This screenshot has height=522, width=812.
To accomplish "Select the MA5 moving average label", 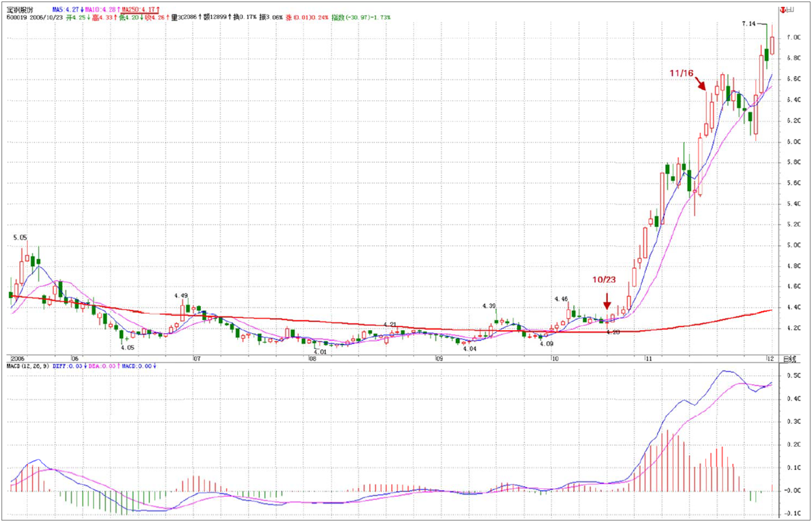I will (68, 10).
